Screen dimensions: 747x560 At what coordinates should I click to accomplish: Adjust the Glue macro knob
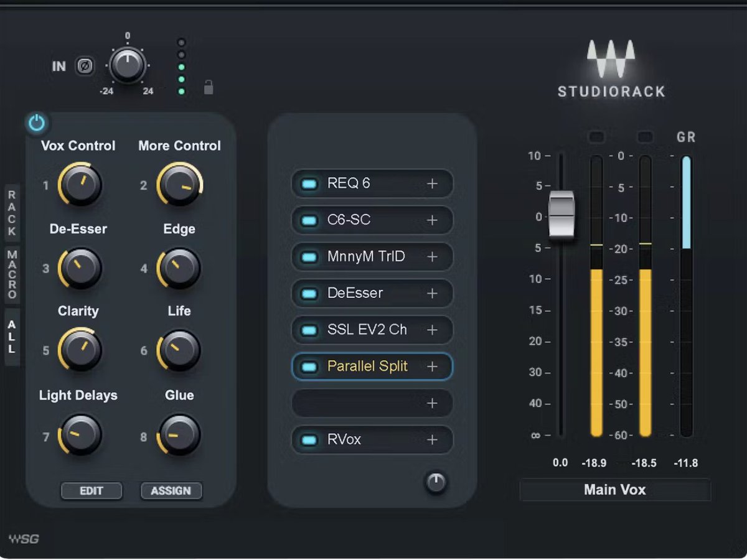click(x=179, y=435)
